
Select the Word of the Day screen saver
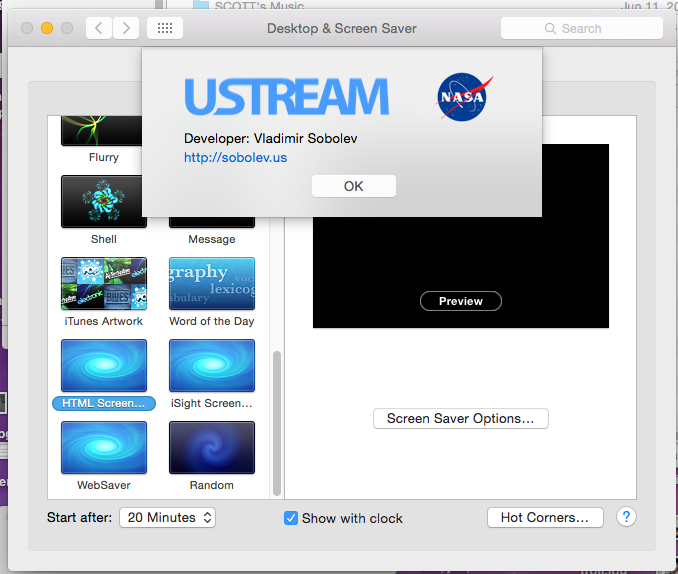coord(212,283)
